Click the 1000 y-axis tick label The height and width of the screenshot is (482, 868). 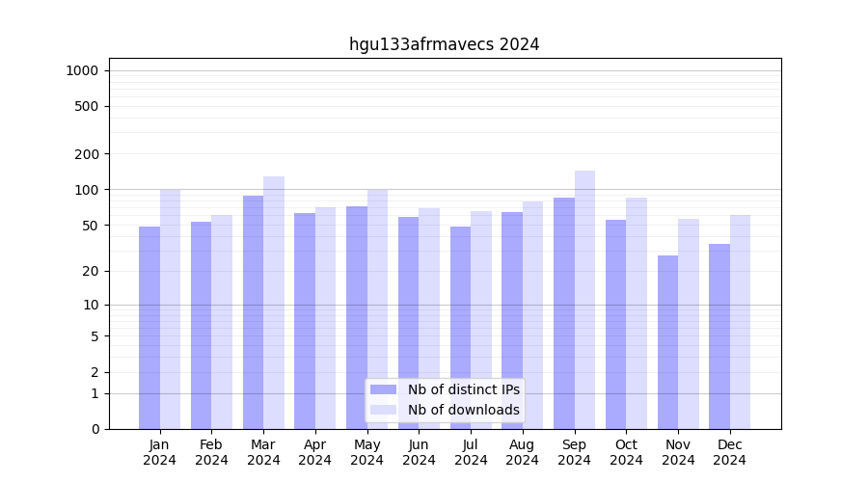click(82, 70)
